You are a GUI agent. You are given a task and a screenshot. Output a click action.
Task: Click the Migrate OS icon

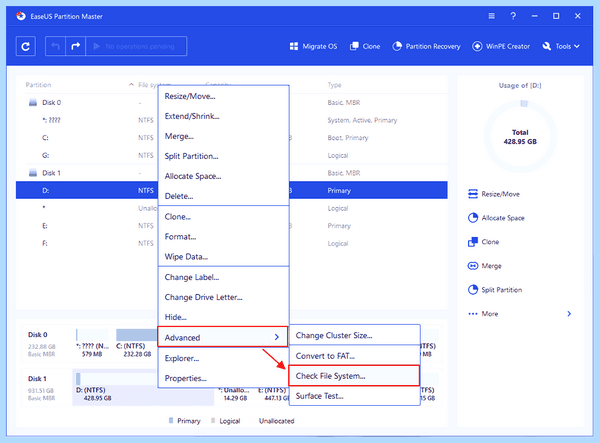294,46
